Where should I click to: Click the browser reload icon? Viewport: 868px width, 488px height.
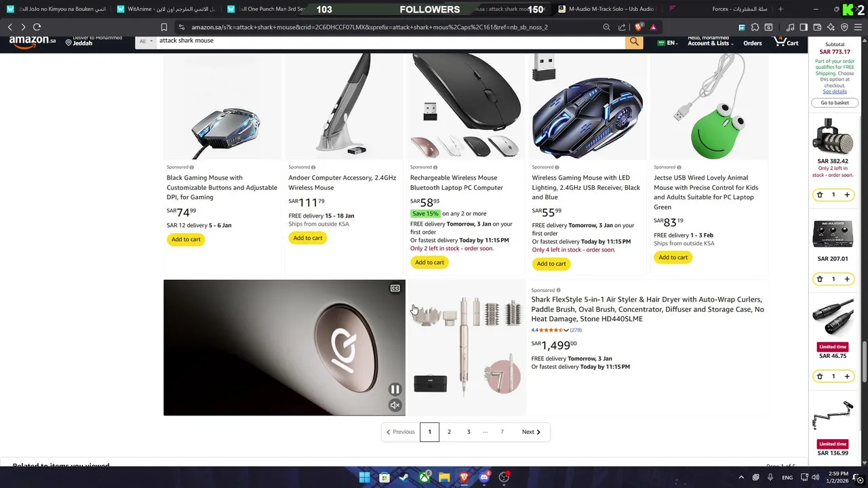pyautogui.click(x=37, y=27)
